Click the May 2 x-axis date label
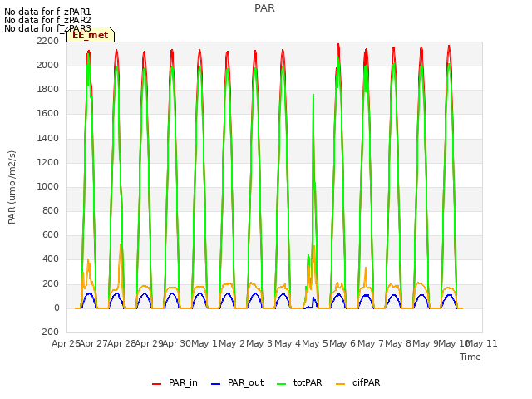Screen dimensions: 532x399 click(232, 343)
